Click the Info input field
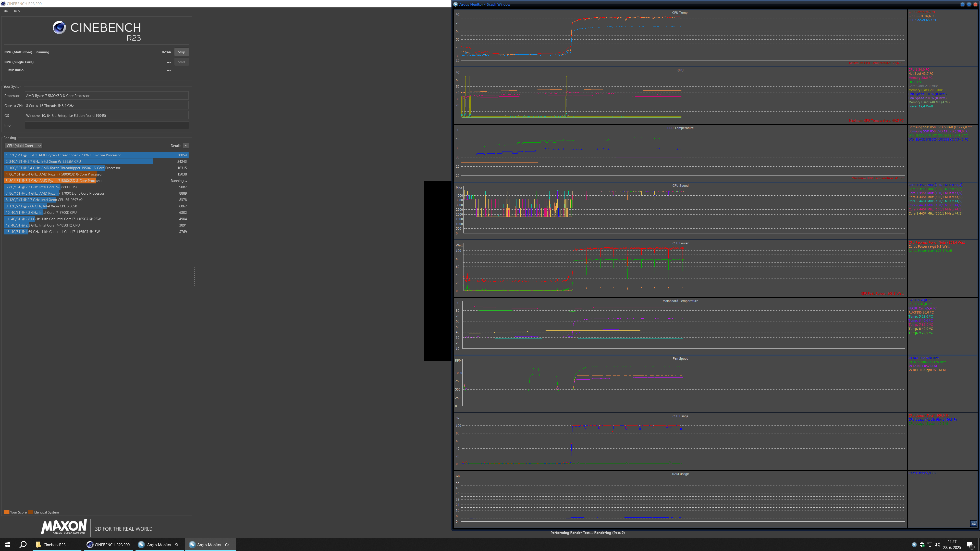The width and height of the screenshot is (980, 551). [x=106, y=125]
